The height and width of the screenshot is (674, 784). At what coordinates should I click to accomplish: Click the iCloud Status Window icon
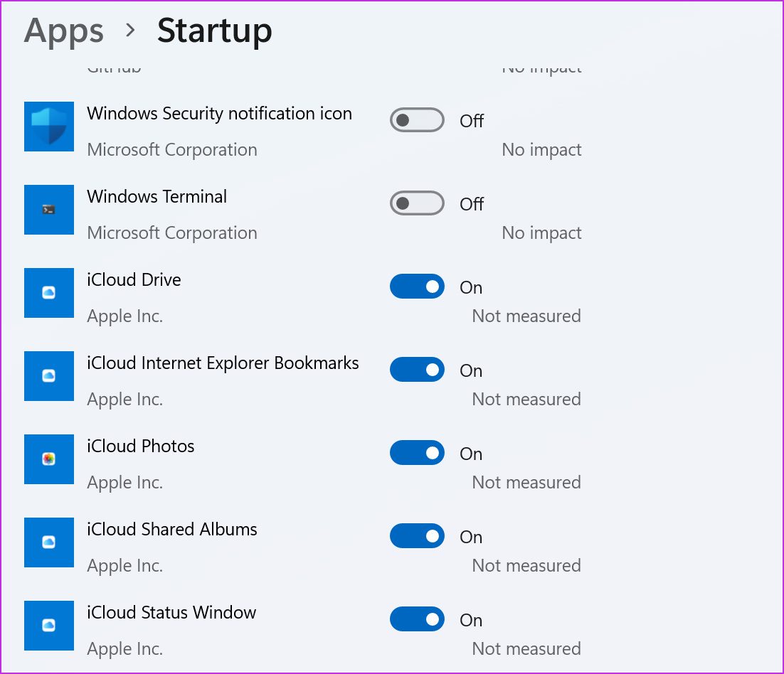pos(49,626)
